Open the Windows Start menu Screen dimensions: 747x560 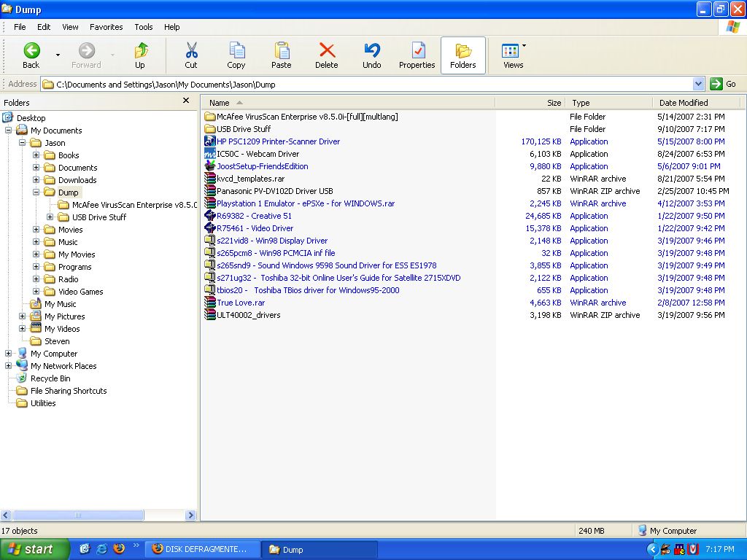[34, 549]
